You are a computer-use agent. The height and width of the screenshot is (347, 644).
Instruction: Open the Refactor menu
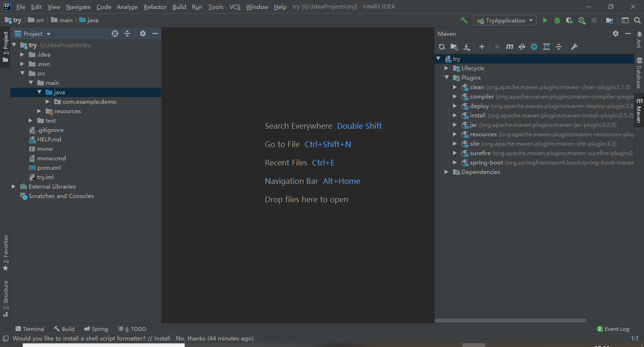(155, 7)
